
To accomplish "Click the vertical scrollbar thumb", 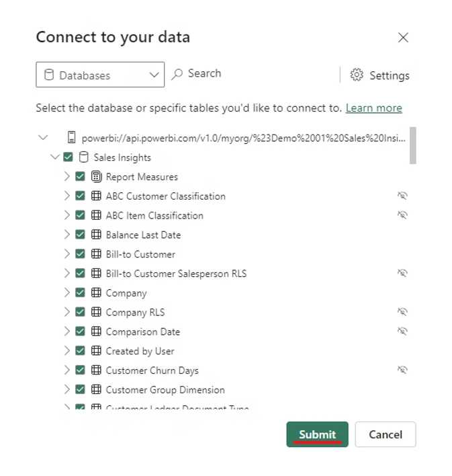I will pos(413,145).
